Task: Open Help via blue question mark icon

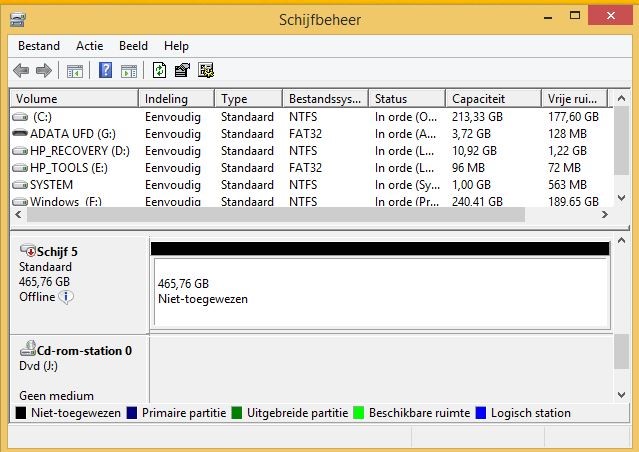Action: point(105,70)
